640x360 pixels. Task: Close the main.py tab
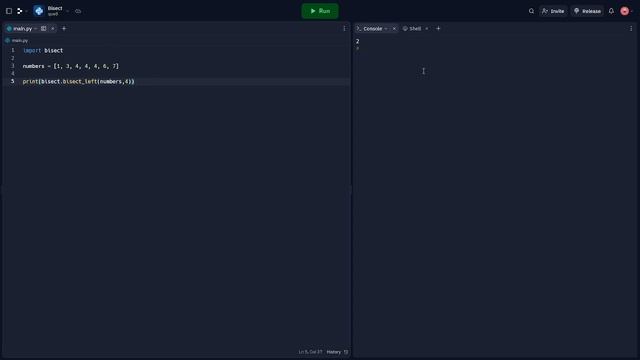53,29
